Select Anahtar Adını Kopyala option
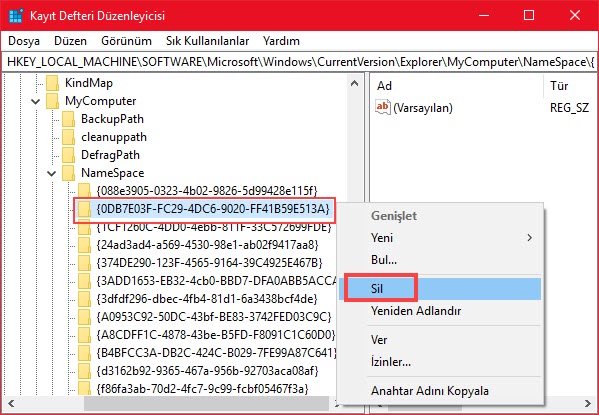Screen dimensions: 599x415 440,391
